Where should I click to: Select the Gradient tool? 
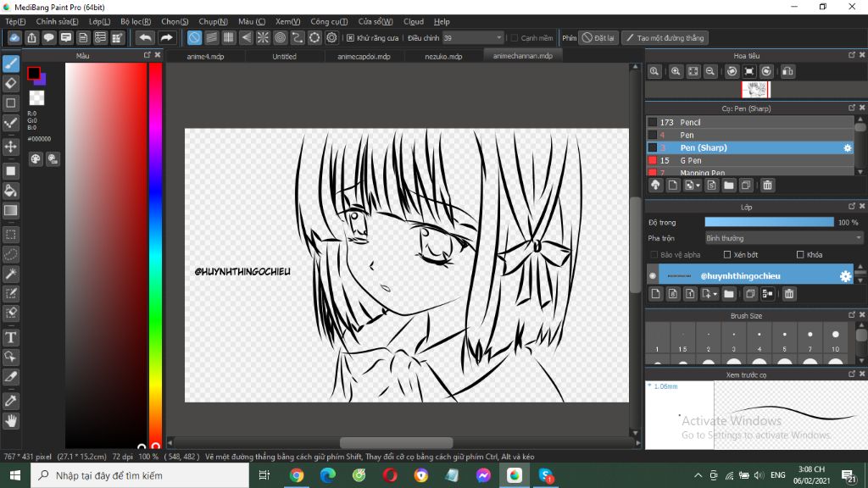tap(11, 210)
